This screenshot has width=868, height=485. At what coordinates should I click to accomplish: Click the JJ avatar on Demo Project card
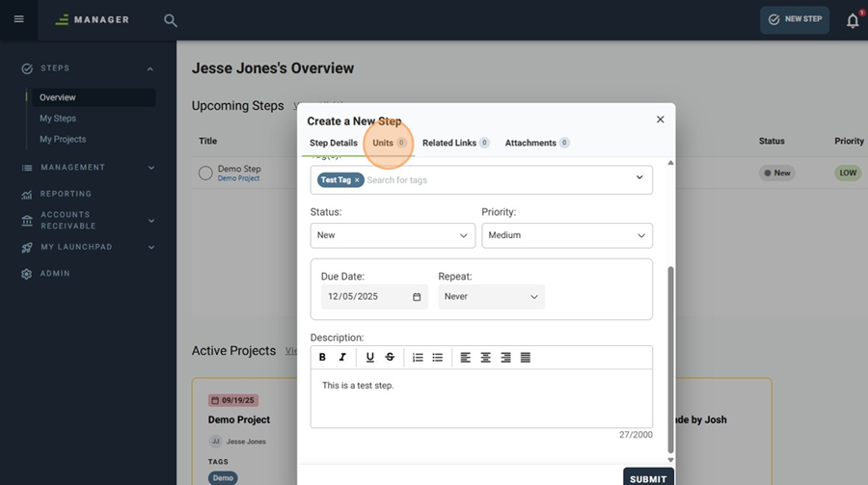point(215,442)
